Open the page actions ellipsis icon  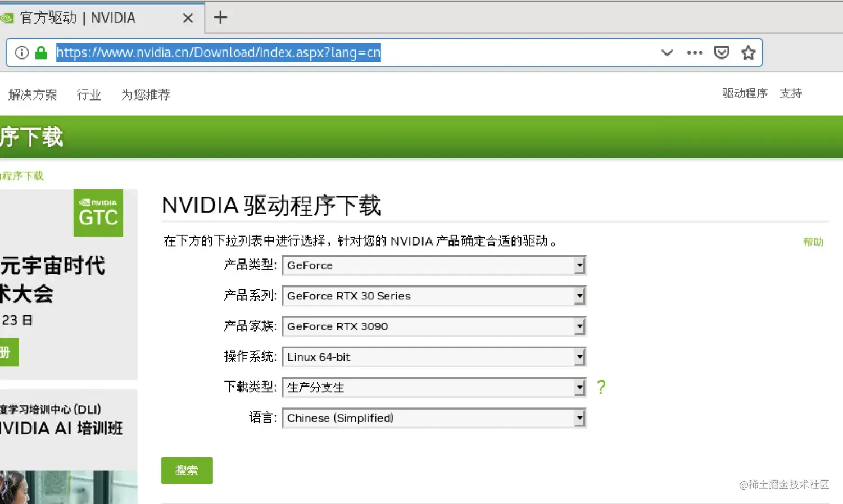[x=695, y=52]
